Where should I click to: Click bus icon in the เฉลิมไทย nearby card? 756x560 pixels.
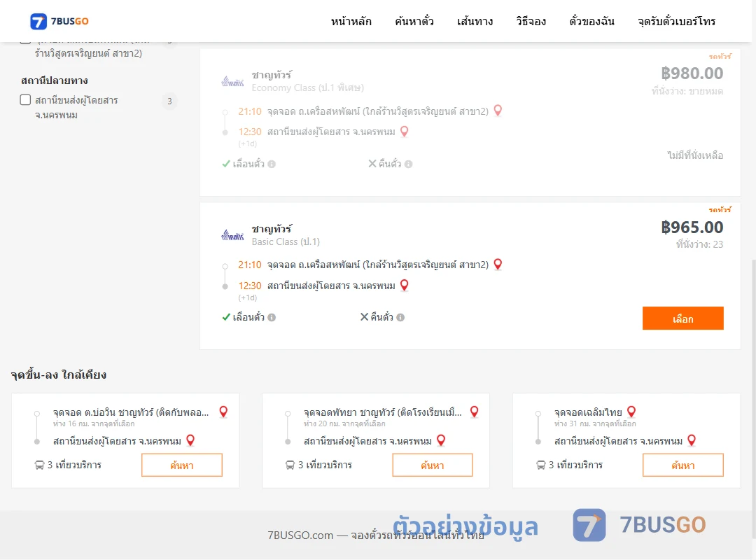[541, 465]
